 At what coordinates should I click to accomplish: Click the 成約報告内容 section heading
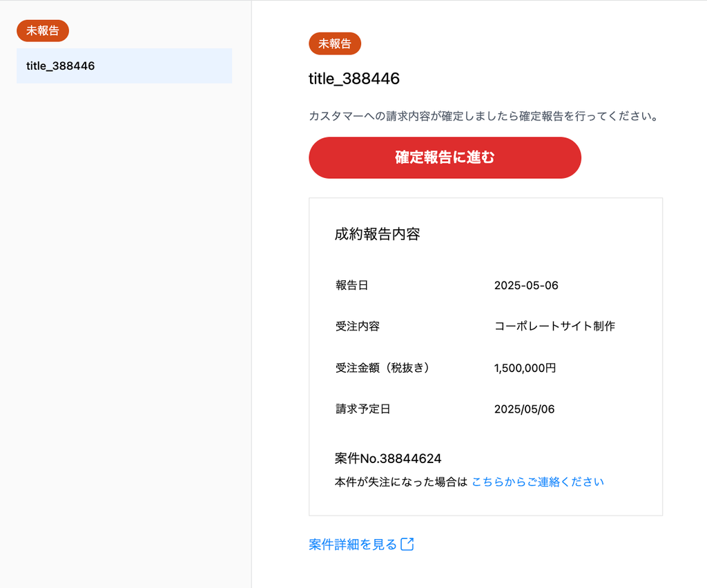(378, 234)
